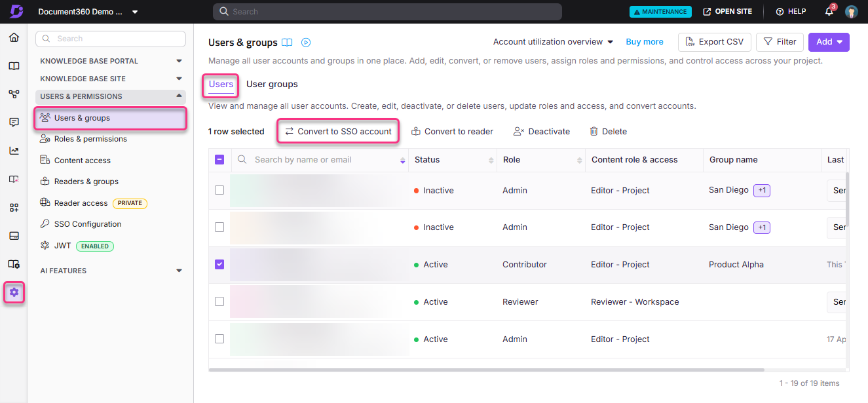Viewport: 868px width, 403px height.
Task: Click the Convert to SSO account button
Action: [337, 131]
